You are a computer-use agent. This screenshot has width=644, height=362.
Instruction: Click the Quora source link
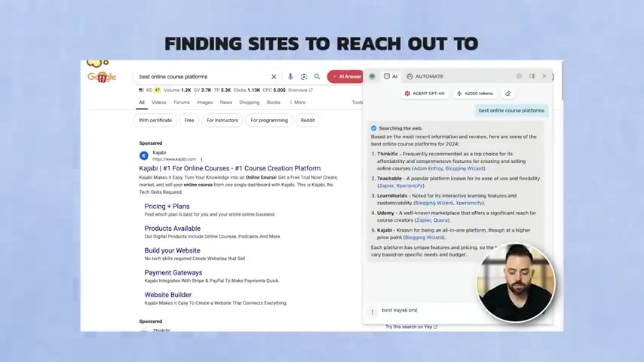coord(440,220)
